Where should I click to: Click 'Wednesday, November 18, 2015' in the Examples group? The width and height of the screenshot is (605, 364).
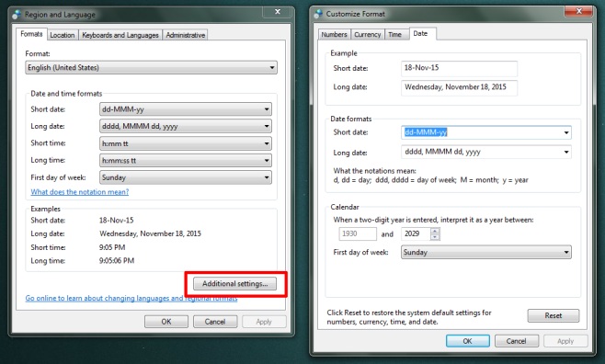pos(150,233)
